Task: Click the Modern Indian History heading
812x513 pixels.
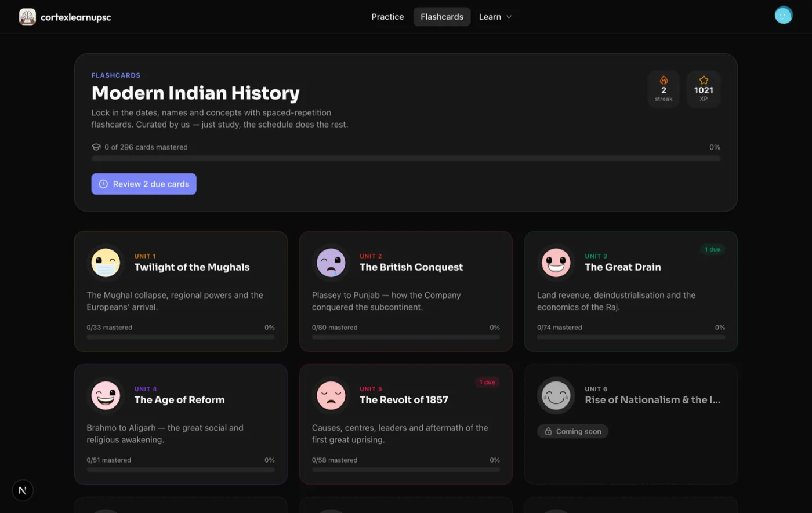Action: point(195,93)
